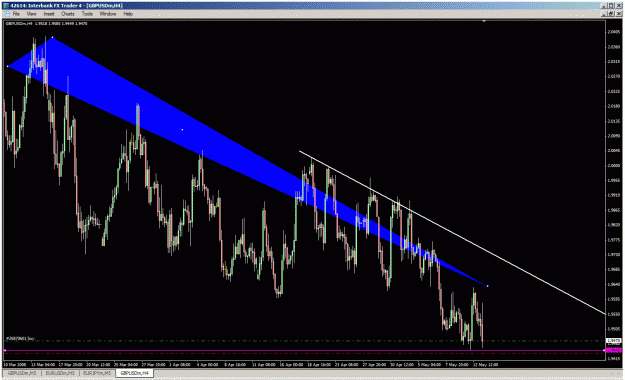The image size is (625, 380).
Task: Select the GBPUSDm,H4 chart tab
Action: [135, 373]
